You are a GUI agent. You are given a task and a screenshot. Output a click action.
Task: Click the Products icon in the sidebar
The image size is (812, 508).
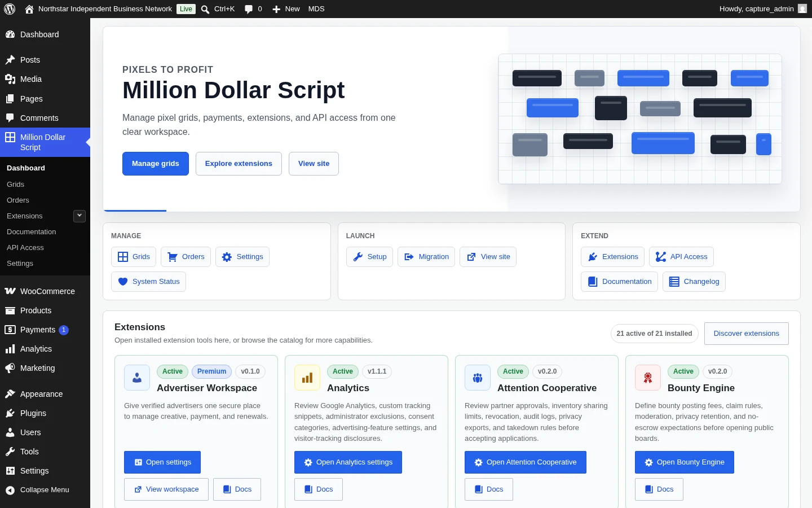click(x=10, y=310)
